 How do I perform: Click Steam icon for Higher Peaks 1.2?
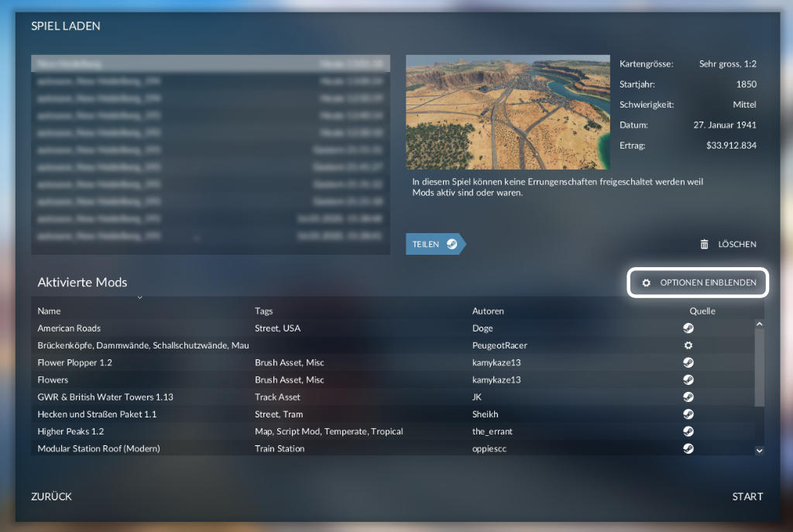click(x=688, y=431)
